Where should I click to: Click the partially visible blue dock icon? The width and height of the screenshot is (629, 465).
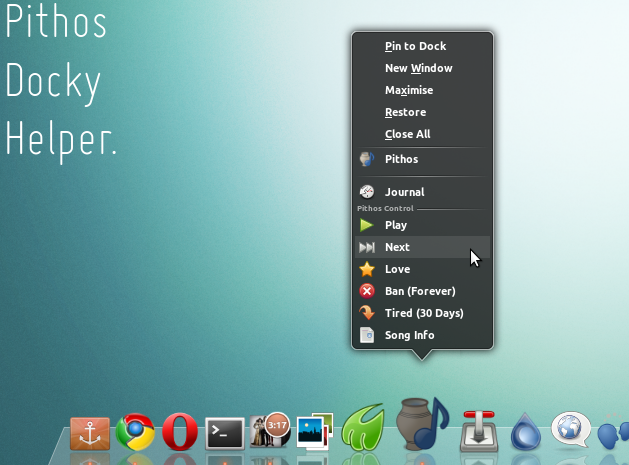(x=613, y=433)
